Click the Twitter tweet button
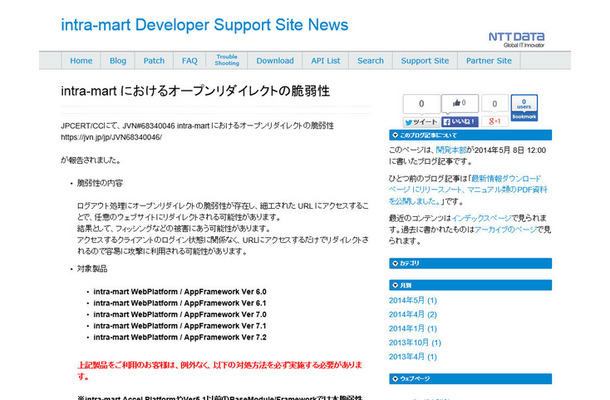This screenshot has height=400, width=610. pyautogui.click(x=421, y=122)
